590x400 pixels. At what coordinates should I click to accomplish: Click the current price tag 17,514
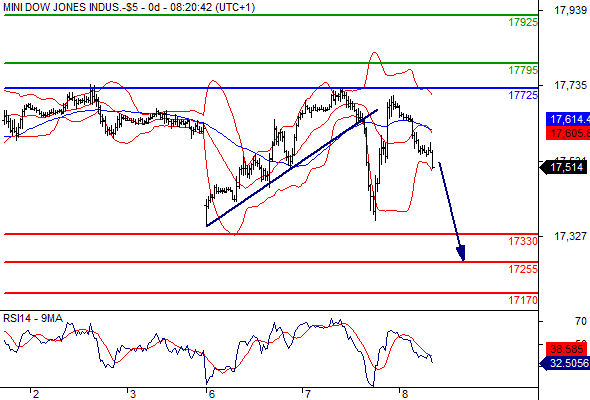pos(564,167)
